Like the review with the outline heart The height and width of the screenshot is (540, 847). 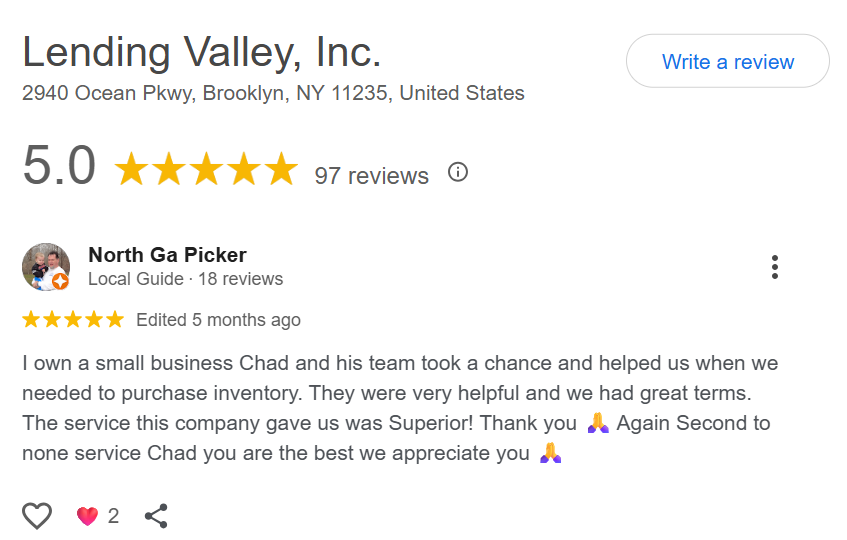(x=37, y=516)
